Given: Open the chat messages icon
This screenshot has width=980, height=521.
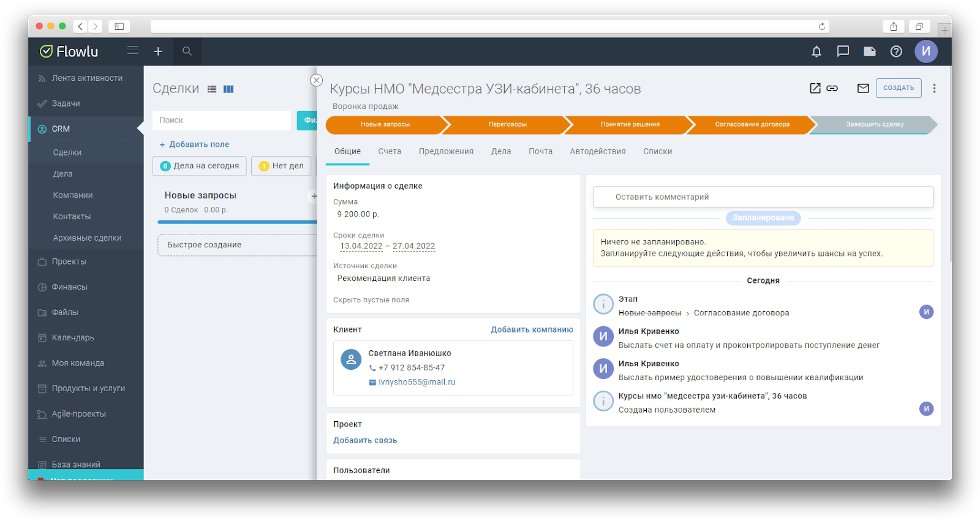Looking at the screenshot, I should [x=843, y=51].
